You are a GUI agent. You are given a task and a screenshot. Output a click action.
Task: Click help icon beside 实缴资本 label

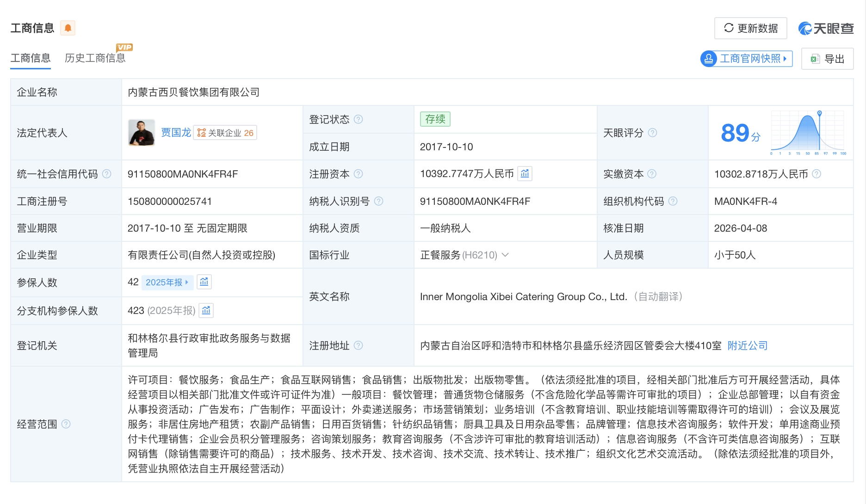652,174
